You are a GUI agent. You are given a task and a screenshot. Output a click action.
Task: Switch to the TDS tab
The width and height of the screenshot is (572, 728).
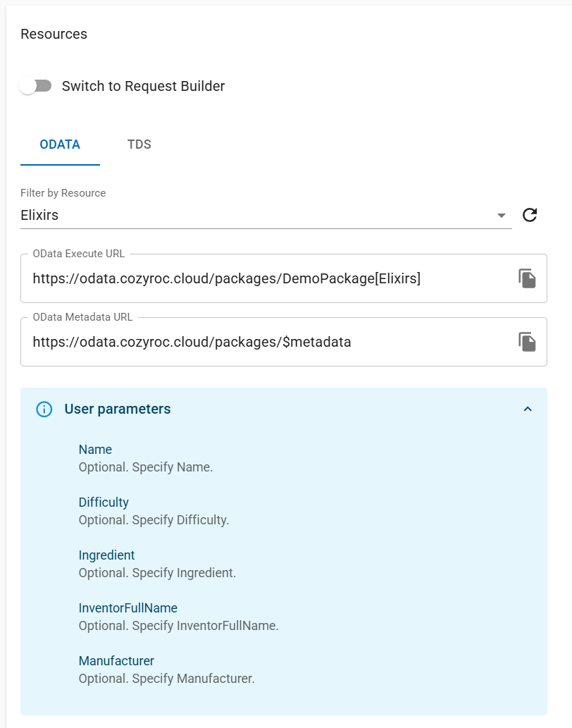pos(139,144)
